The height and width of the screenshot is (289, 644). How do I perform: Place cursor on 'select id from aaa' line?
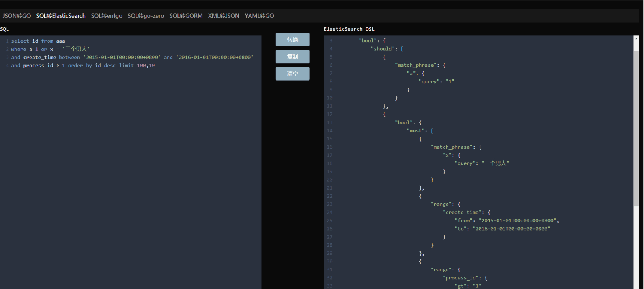[x=38, y=41]
